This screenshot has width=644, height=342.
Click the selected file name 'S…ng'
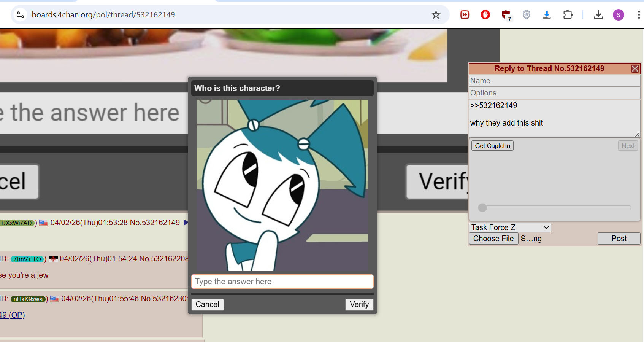pos(531,239)
